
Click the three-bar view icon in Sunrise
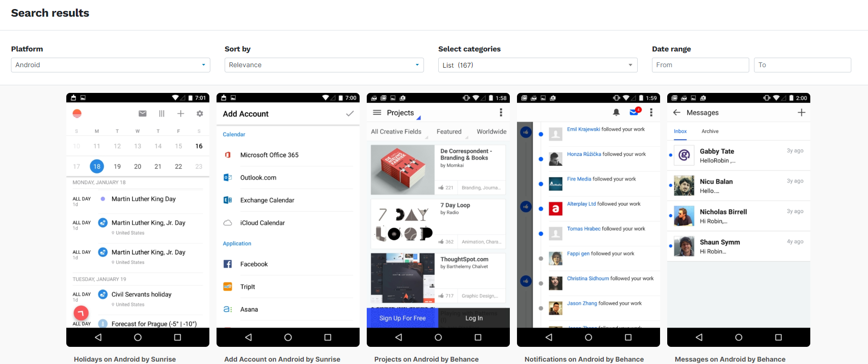click(x=162, y=113)
